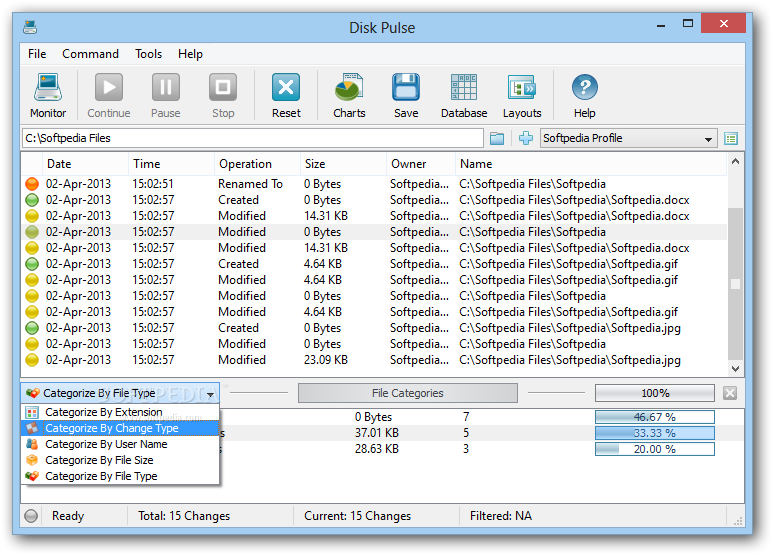This screenshot has height=555, width=773.
Task: Click the Continue playback button
Action: [109, 95]
